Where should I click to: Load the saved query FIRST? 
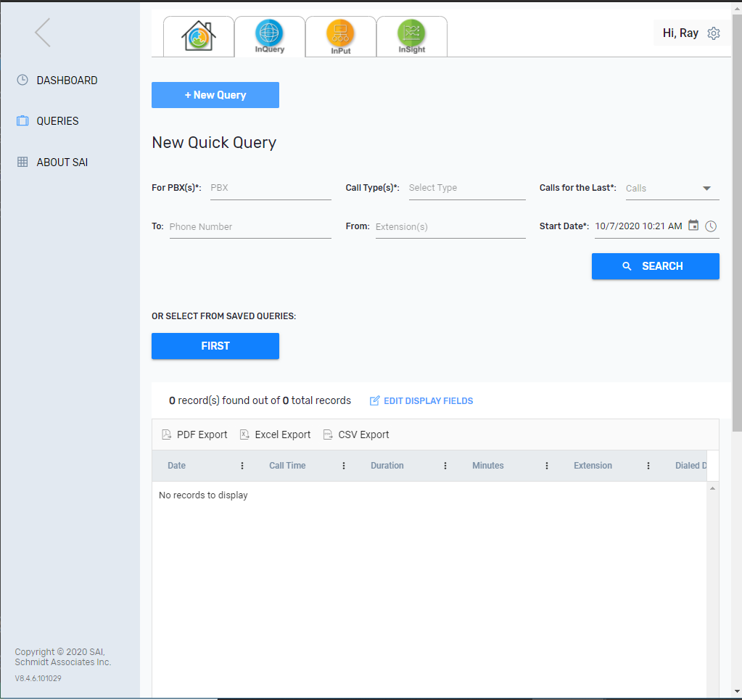coord(215,346)
